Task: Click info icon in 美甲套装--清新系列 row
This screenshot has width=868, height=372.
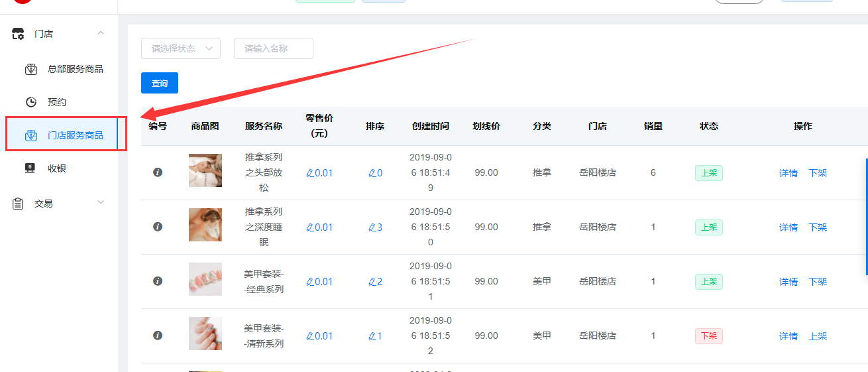Action: pyautogui.click(x=158, y=336)
